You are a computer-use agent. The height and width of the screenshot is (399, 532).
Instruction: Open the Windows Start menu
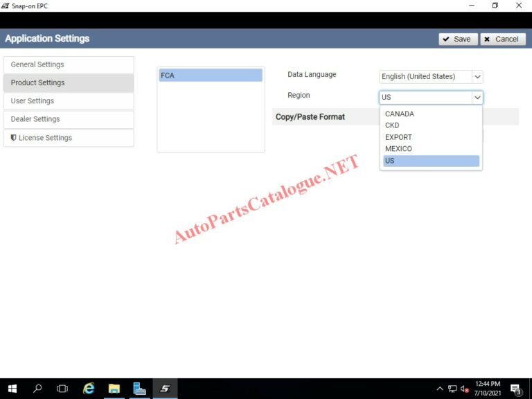[x=12, y=389]
